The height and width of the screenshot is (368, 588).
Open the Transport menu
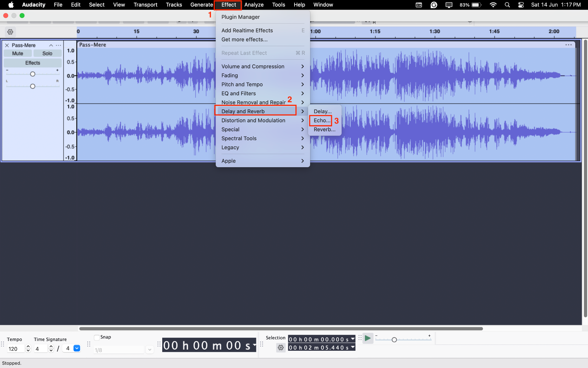point(145,5)
